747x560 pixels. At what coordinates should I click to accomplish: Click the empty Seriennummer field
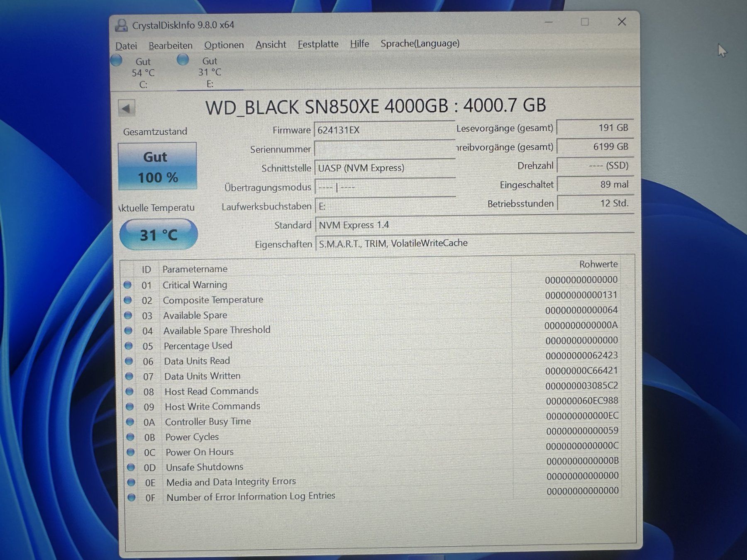(384, 149)
